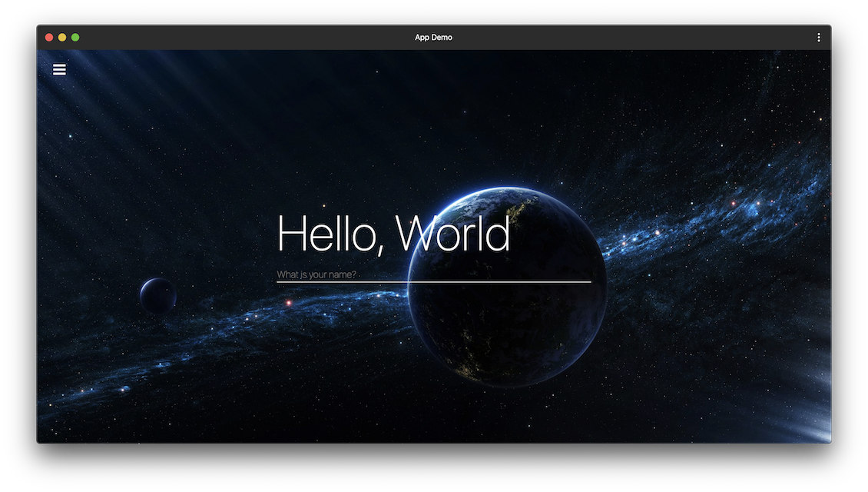Click the App Demo title bar label
Screen dimensions: 868x492
(433, 37)
